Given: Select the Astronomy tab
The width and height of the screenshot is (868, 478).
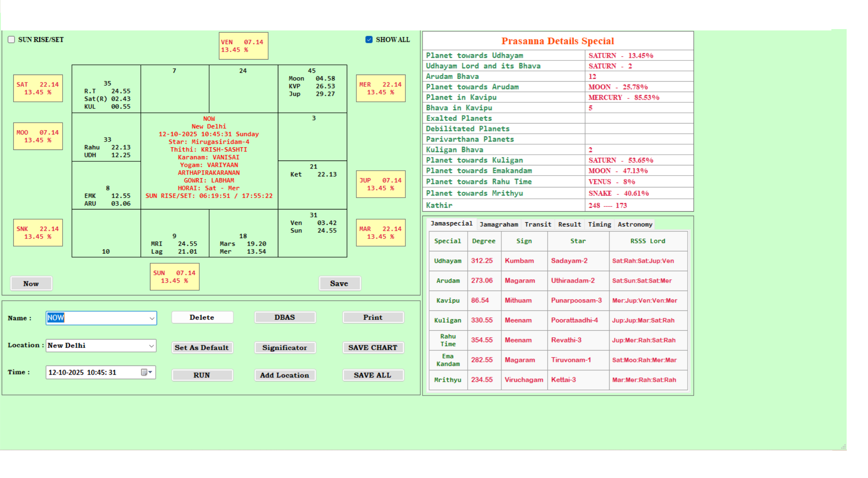Looking at the screenshot, I should 635,224.
